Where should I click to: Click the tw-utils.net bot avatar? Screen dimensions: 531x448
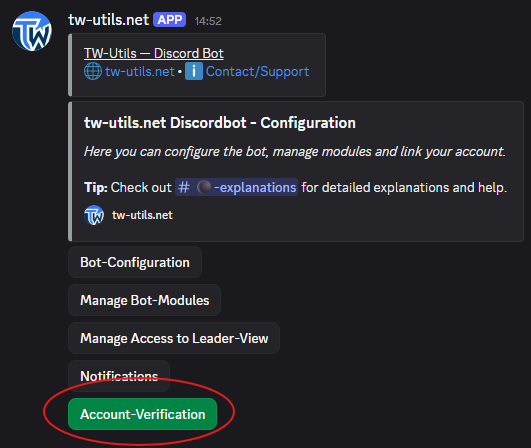(x=32, y=31)
